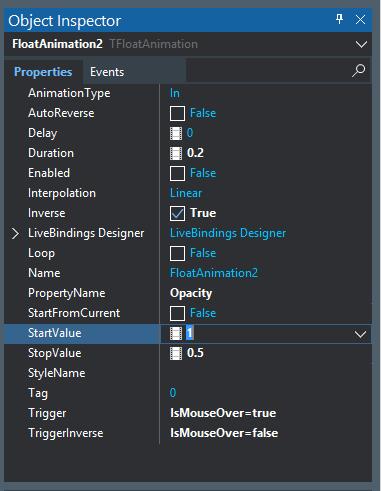Click the search magnifier icon

[x=359, y=71]
